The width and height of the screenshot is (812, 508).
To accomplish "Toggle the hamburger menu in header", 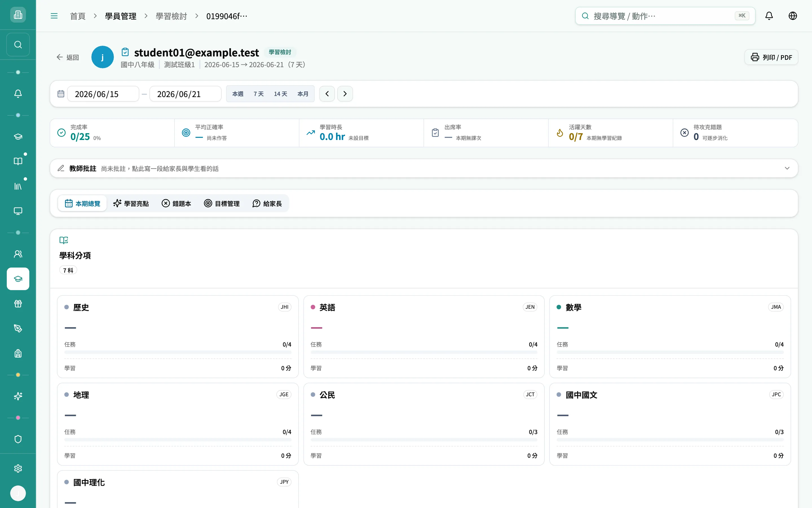I will click(x=54, y=16).
